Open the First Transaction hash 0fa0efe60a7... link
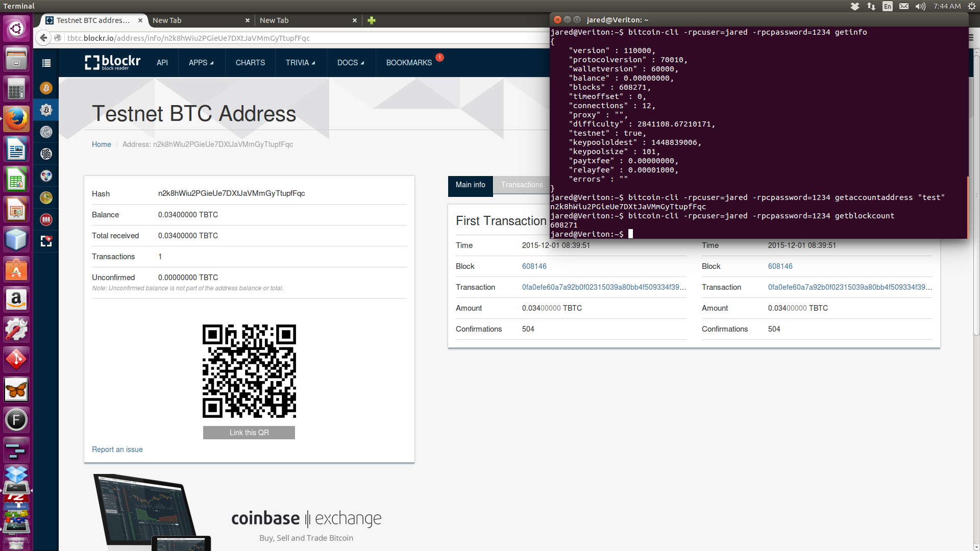Screen dimensions: 980x551 604,287
